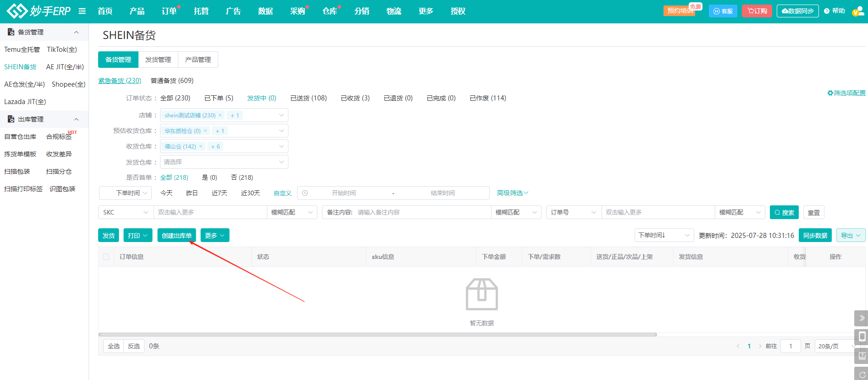Open the SKC field type dropdown
Screen dimensions: 868x380
pyautogui.click(x=126, y=212)
